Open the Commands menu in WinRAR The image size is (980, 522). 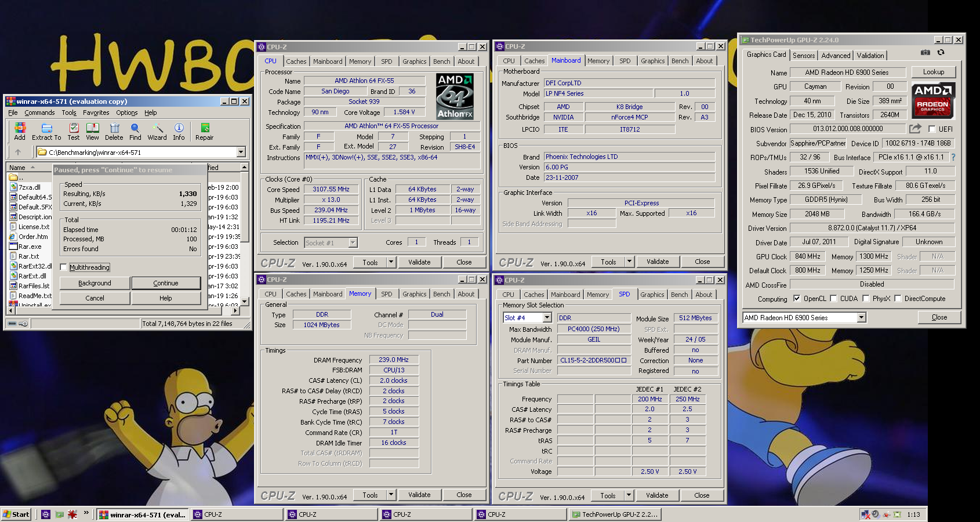[39, 113]
